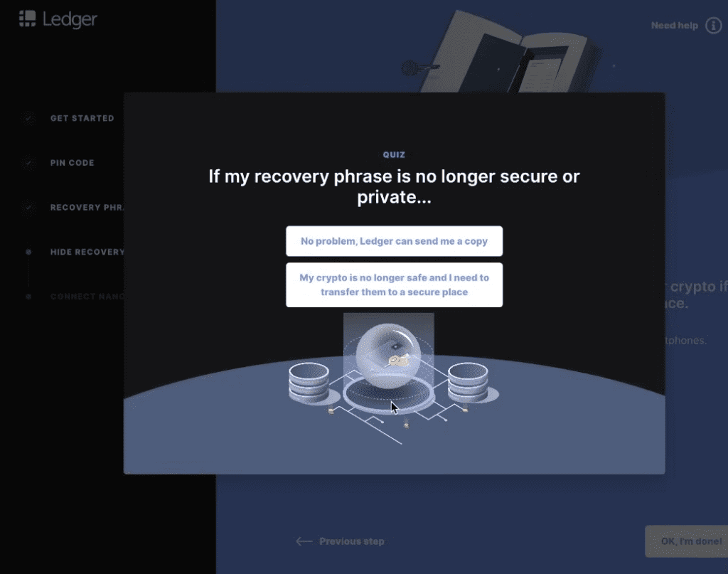728x574 pixels.
Task: Click the Previous step link
Action: (x=341, y=541)
